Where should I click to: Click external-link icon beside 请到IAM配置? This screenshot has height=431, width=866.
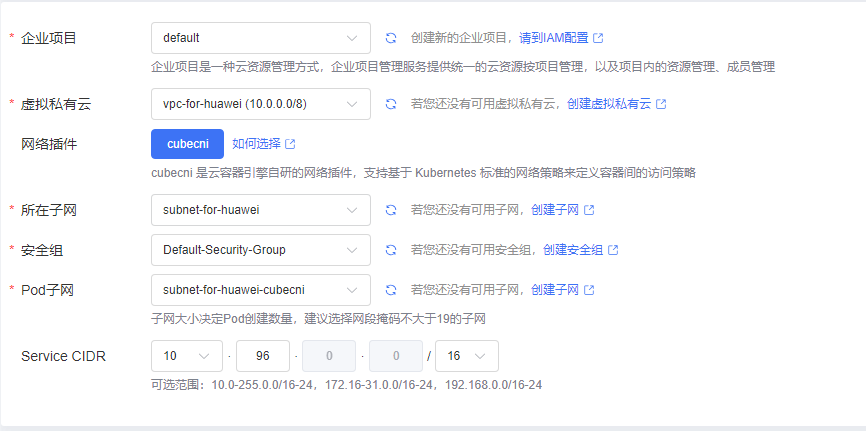pyautogui.click(x=598, y=38)
